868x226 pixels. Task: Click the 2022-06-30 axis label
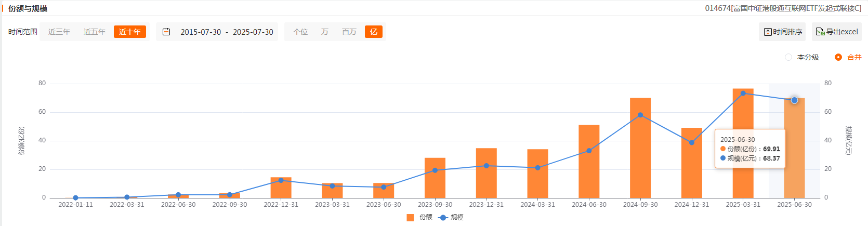(178, 205)
